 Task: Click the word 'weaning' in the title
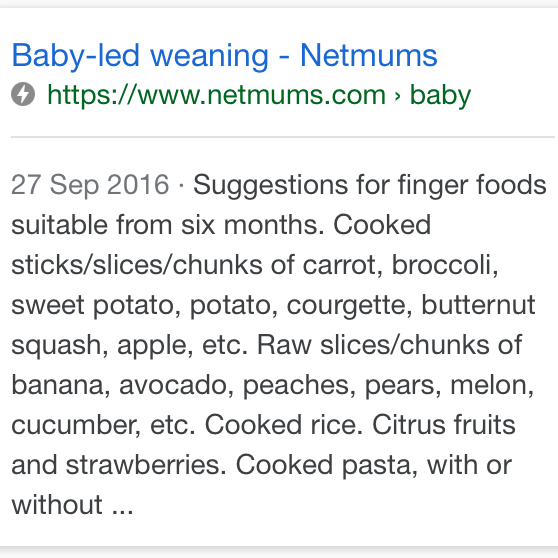tap(209, 57)
